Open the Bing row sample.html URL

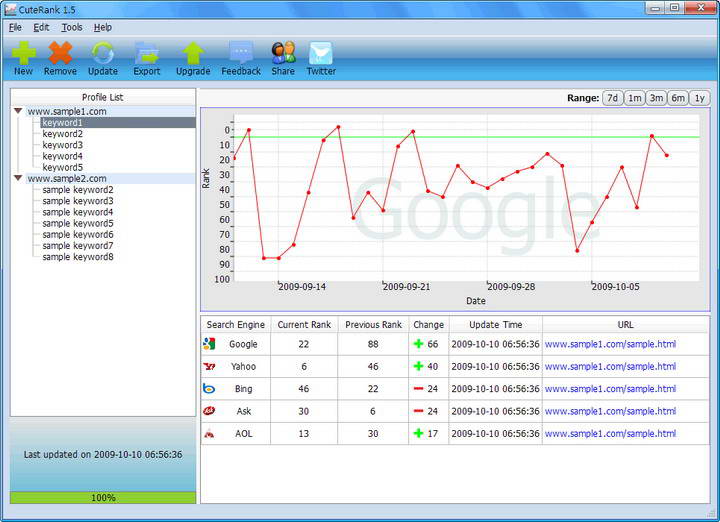610,389
